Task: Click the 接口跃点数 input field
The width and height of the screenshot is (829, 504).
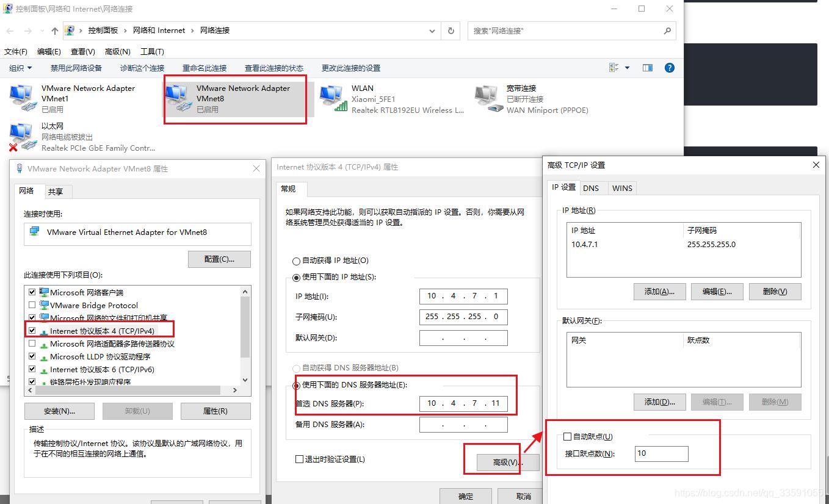Action: click(662, 453)
